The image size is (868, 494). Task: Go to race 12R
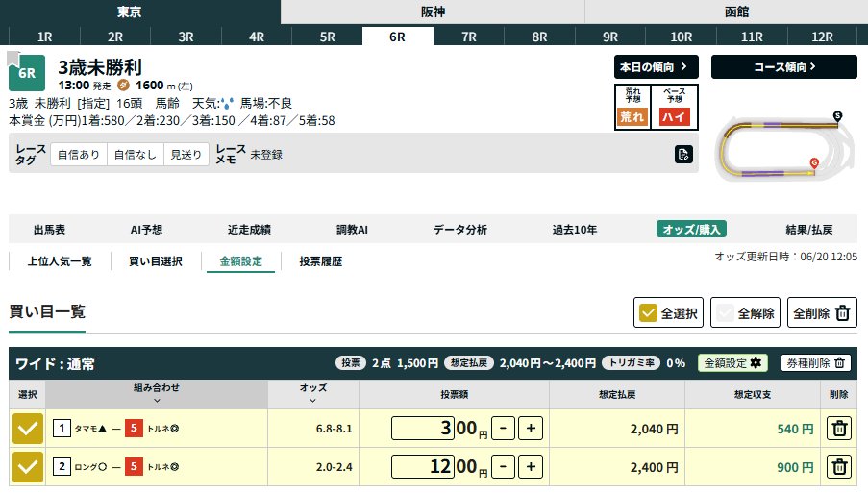tap(822, 37)
